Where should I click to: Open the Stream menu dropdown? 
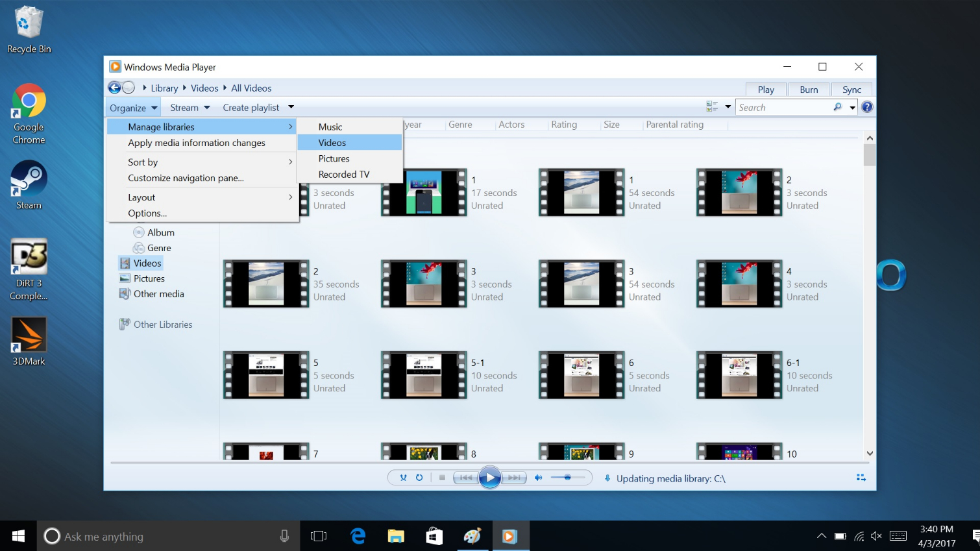tap(190, 108)
